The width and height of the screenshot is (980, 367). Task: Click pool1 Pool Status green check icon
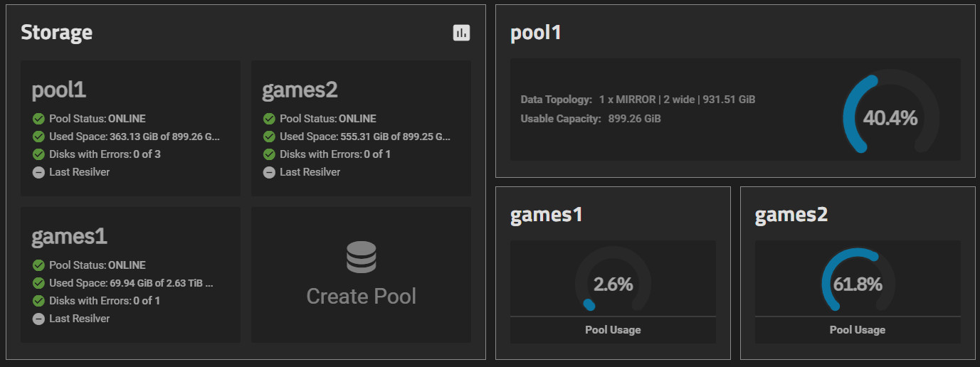[x=38, y=119]
